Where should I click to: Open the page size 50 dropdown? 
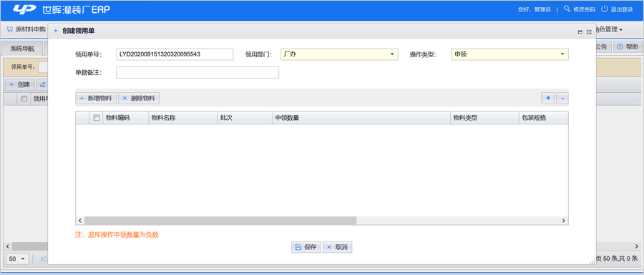click(x=17, y=259)
